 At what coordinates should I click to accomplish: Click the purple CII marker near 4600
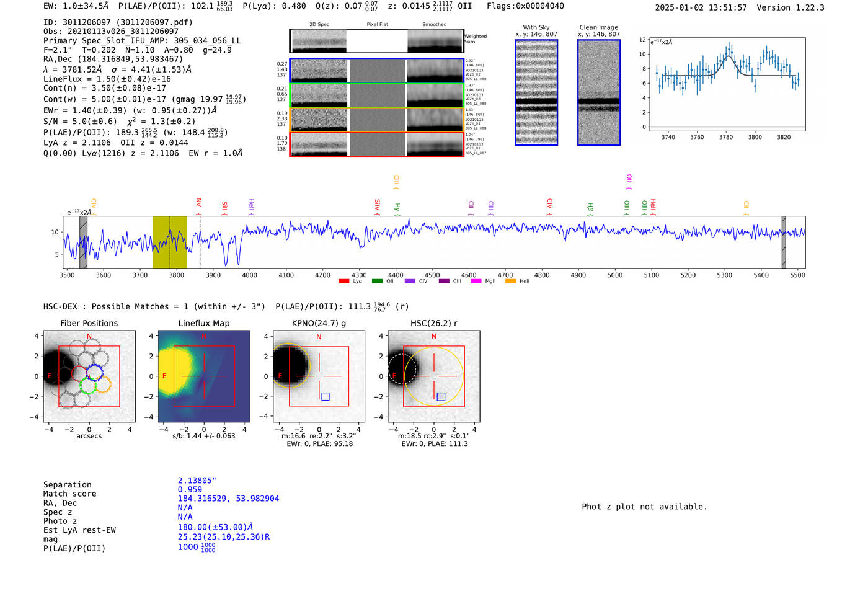(x=471, y=208)
